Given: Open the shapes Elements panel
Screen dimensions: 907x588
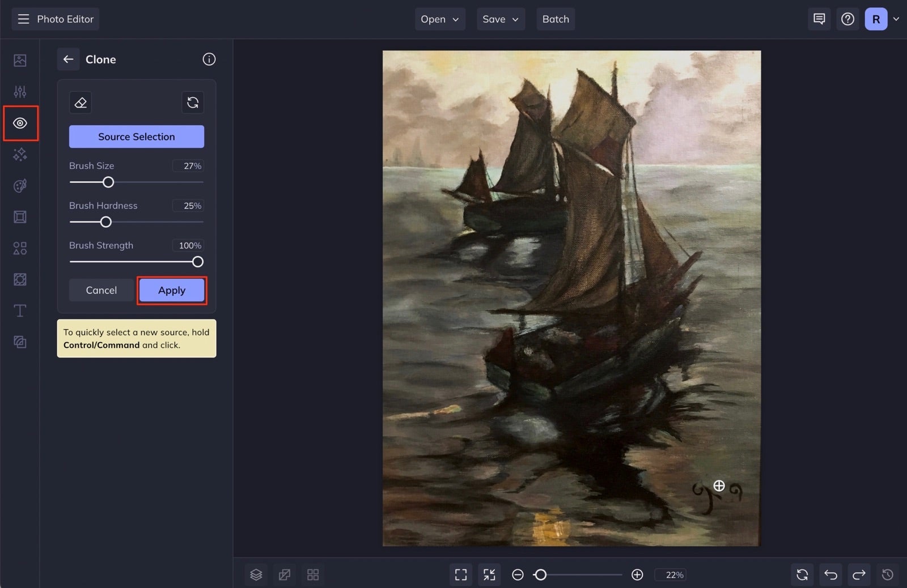Looking at the screenshot, I should [20, 248].
